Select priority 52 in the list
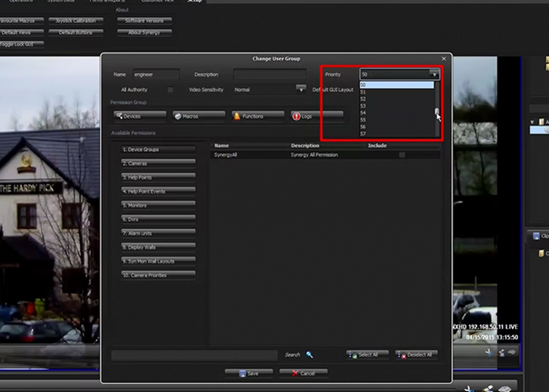This screenshot has height=392, width=549. click(397, 99)
